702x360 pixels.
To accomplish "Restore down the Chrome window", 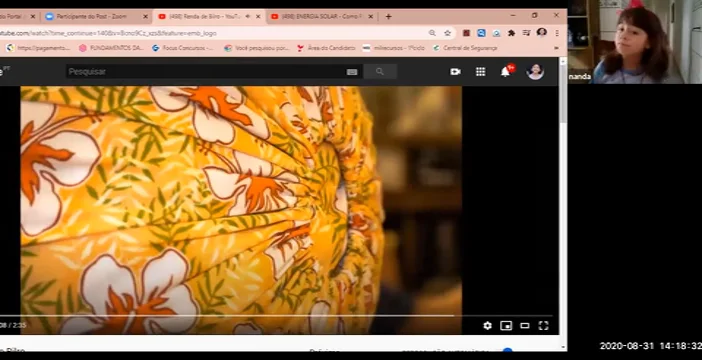I will point(535,15).
